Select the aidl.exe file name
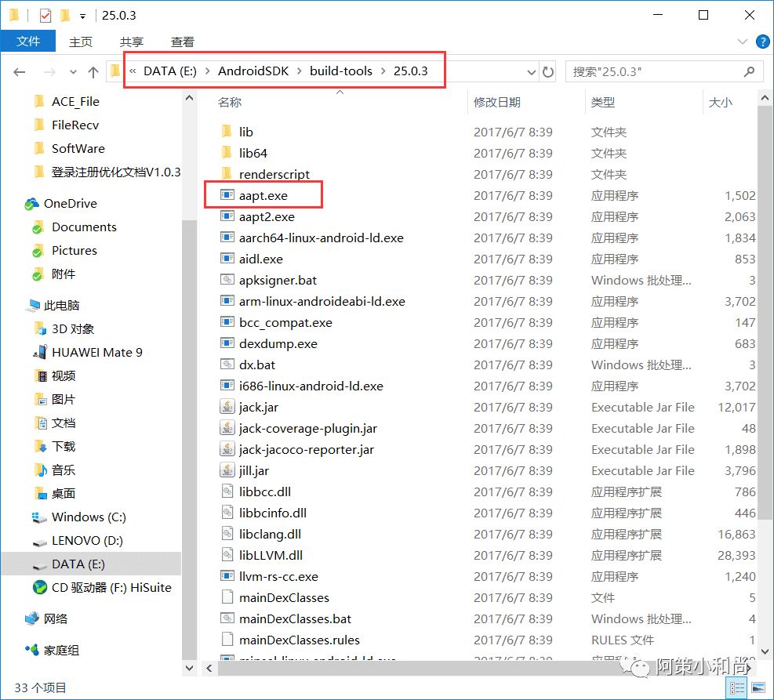The image size is (774, 700). click(261, 259)
